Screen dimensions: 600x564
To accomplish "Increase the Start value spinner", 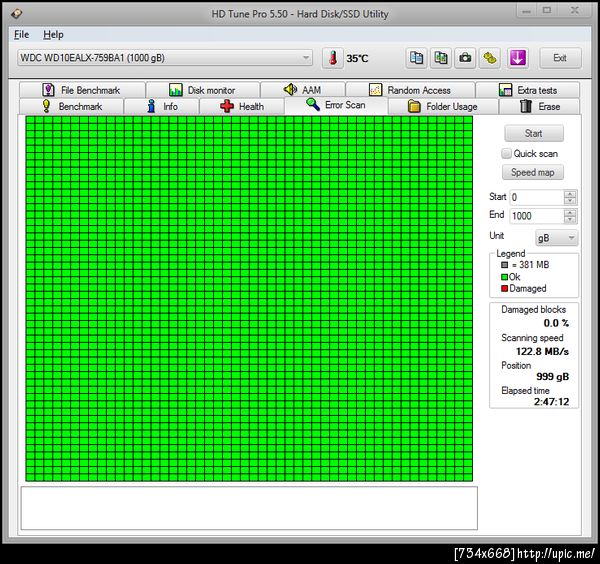I will pos(570,194).
